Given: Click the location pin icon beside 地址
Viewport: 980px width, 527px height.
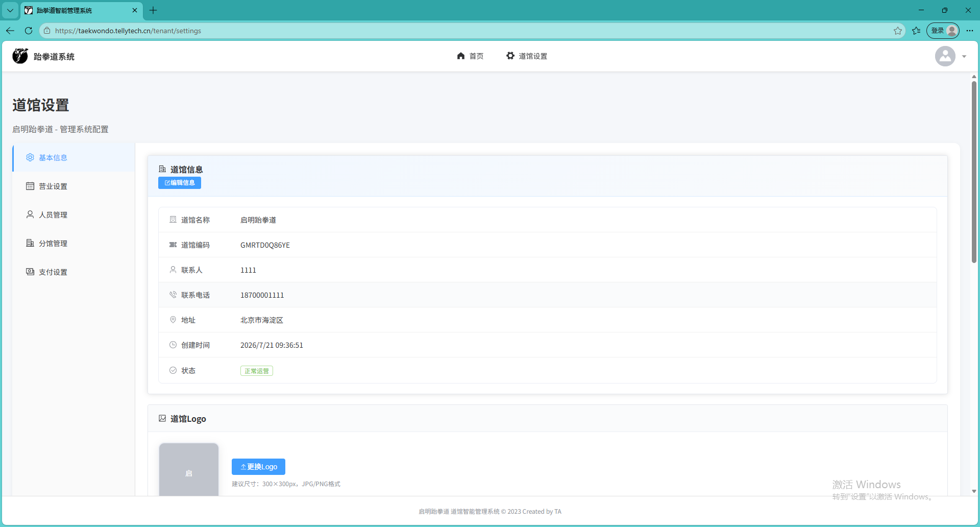Looking at the screenshot, I should click(x=173, y=320).
